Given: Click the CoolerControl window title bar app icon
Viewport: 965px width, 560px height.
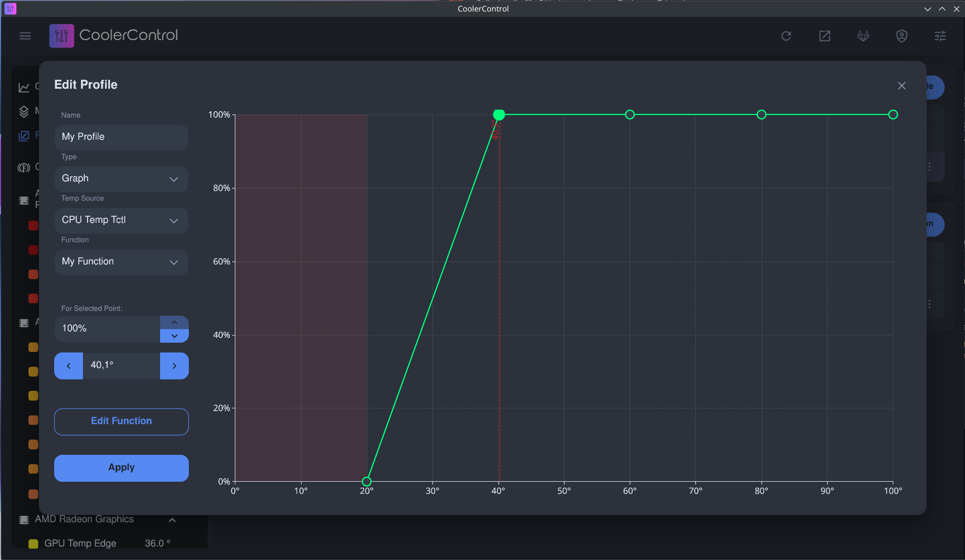Looking at the screenshot, I should (10, 8).
